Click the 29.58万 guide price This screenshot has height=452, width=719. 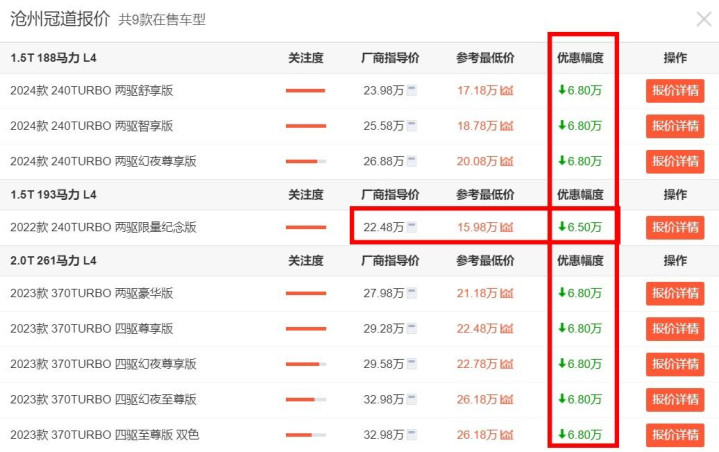tap(384, 364)
